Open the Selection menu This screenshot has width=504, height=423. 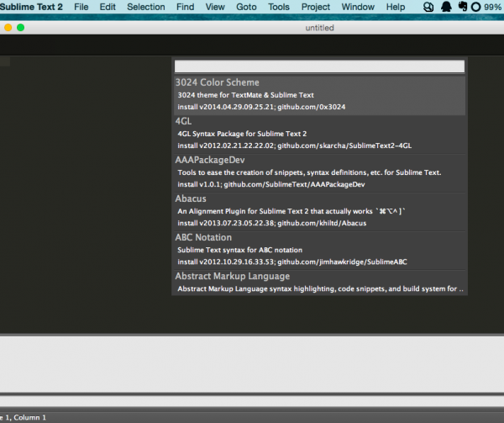tap(146, 7)
